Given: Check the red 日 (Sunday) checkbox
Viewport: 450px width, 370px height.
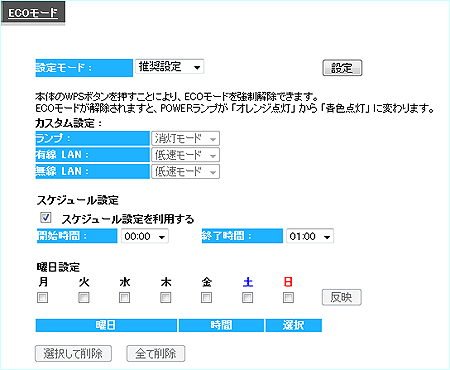Looking at the screenshot, I should pyautogui.click(x=288, y=297).
